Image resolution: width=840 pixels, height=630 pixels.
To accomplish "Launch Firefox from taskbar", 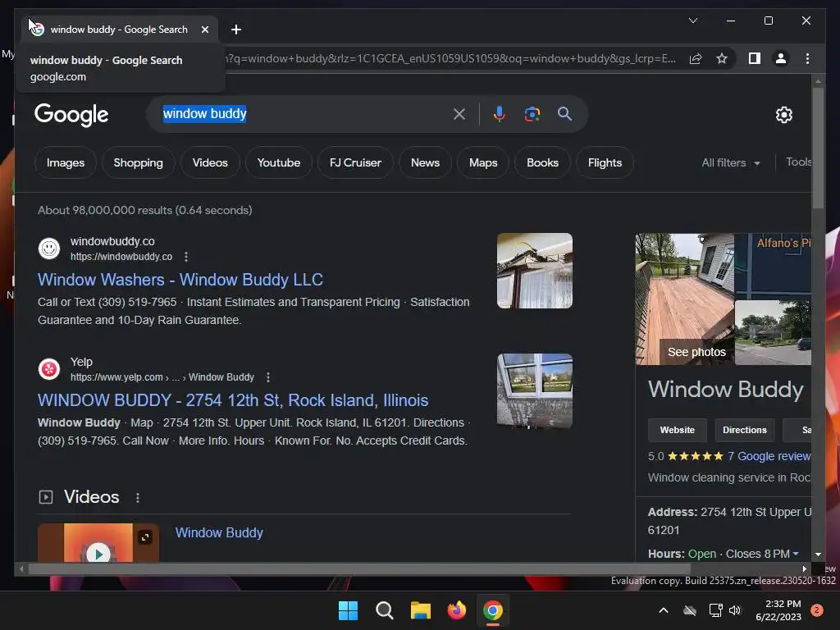I will 456,610.
